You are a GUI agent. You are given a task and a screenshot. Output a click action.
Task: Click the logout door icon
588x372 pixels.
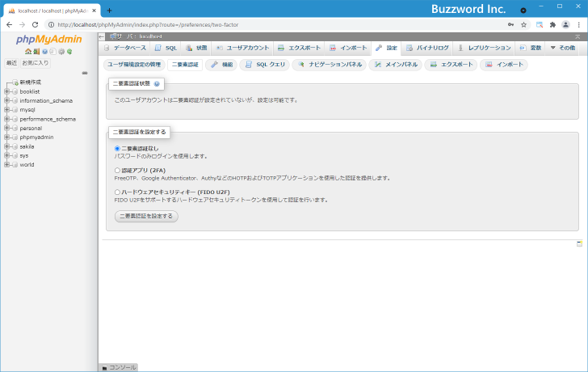[x=36, y=52]
